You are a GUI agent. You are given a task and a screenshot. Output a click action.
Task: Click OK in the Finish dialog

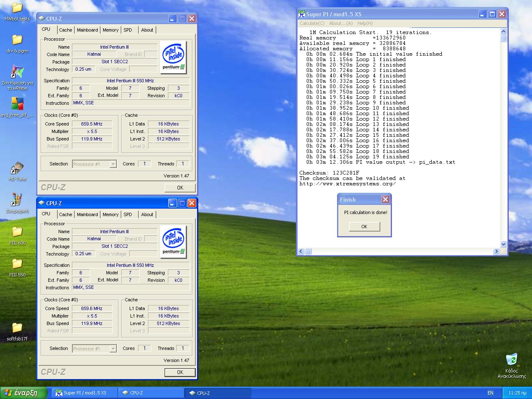pyautogui.click(x=365, y=227)
